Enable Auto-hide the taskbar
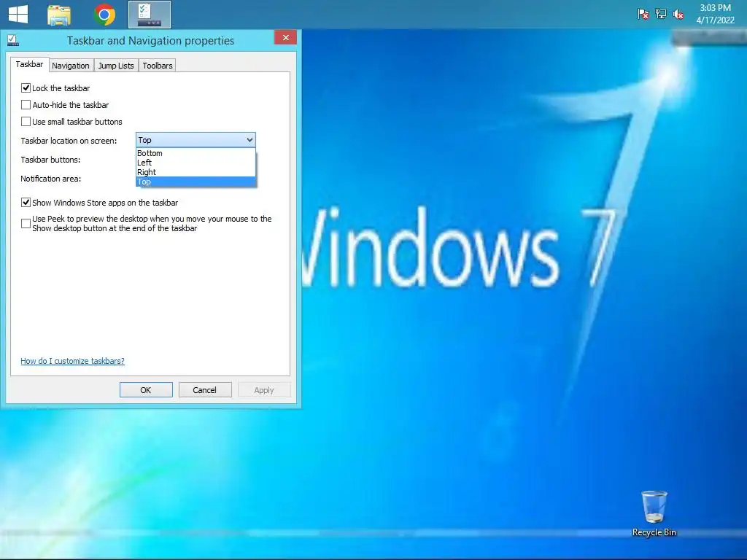This screenshot has height=560, width=747. pos(26,105)
